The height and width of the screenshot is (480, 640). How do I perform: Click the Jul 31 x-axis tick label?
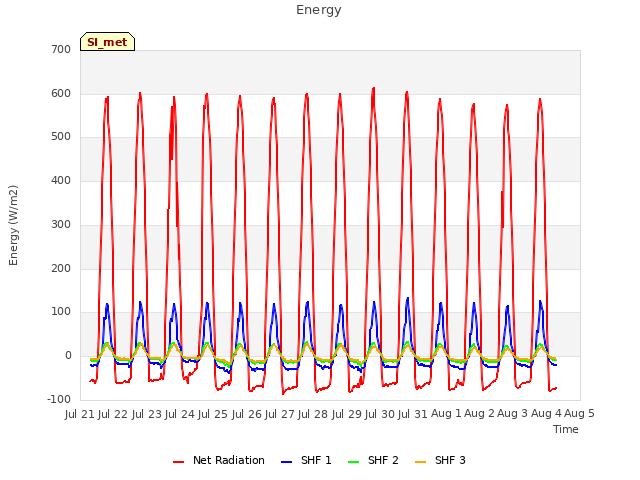coord(413,414)
